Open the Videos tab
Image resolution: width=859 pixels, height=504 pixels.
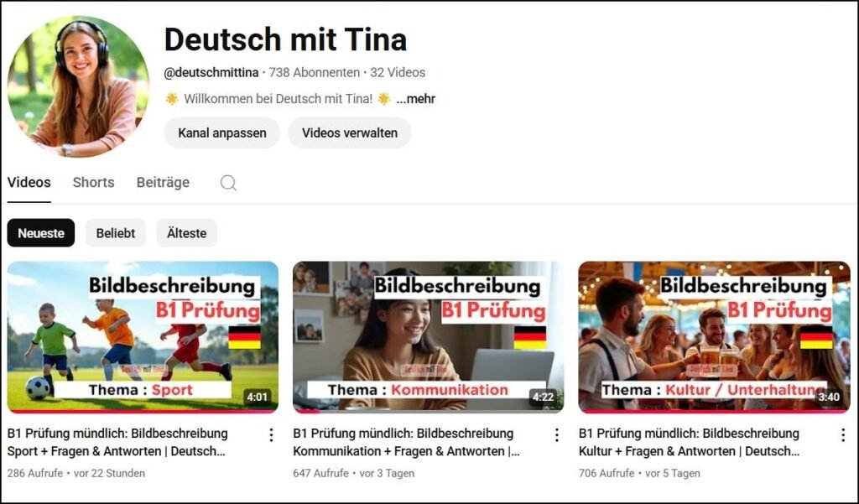pyautogui.click(x=29, y=183)
